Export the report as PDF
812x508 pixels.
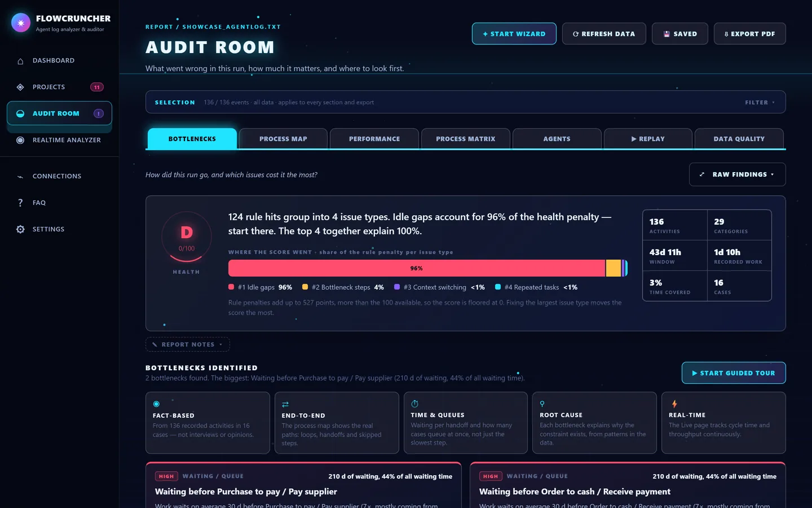click(x=750, y=34)
